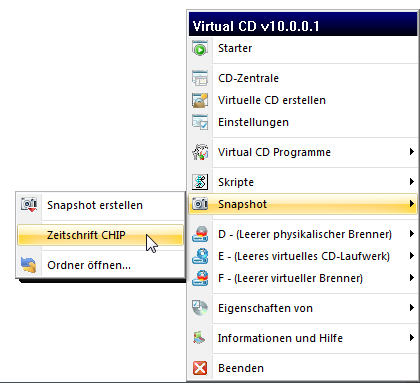Image resolution: width=420 pixels, height=383 pixels.
Task: Expand the Virtual CD Programme submenu arrow
Action: click(x=412, y=152)
